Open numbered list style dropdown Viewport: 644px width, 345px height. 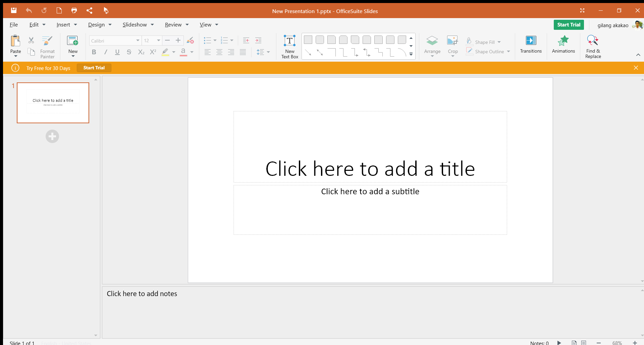232,41
